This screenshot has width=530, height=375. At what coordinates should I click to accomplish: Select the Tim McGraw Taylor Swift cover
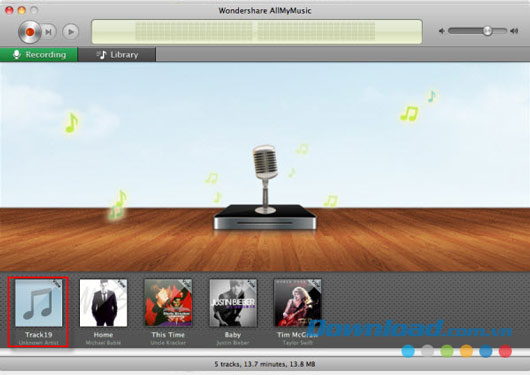coord(297,303)
